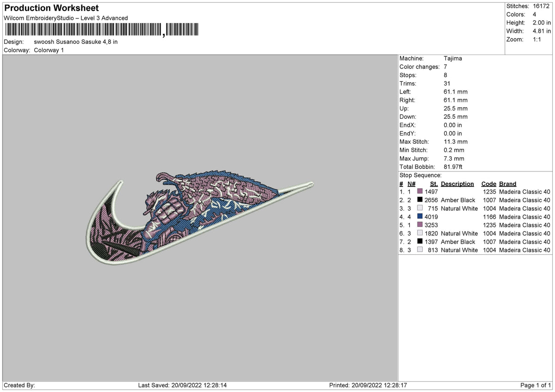
Task: Select the blue swatch for code 1166
Action: (420, 217)
